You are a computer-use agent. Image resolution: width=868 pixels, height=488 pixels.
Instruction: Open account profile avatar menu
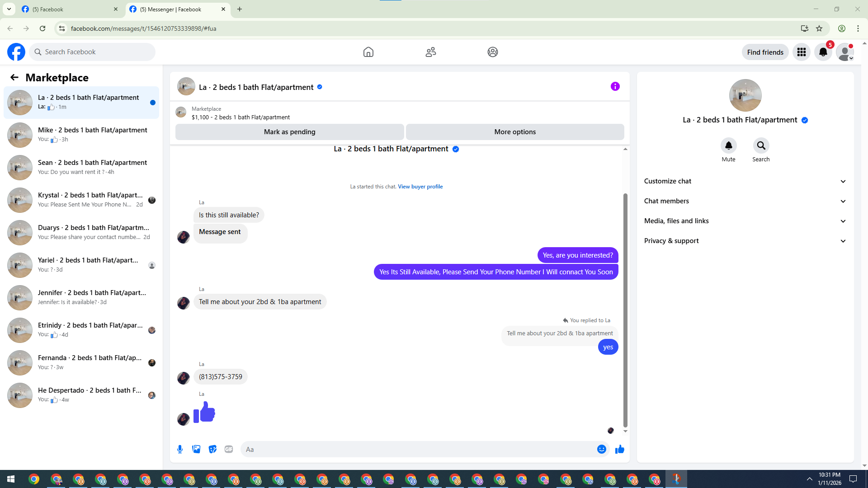pyautogui.click(x=845, y=52)
